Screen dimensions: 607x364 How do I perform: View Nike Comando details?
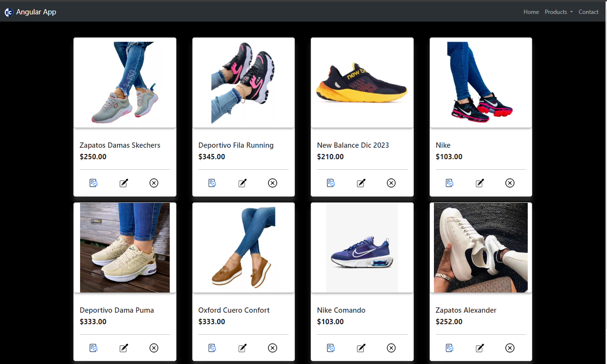pyautogui.click(x=331, y=348)
